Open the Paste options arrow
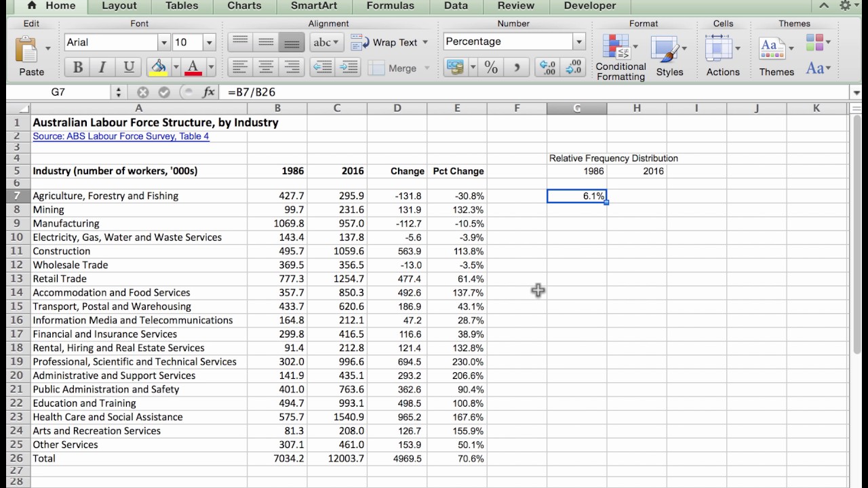This screenshot has width=868, height=488. click(47, 49)
